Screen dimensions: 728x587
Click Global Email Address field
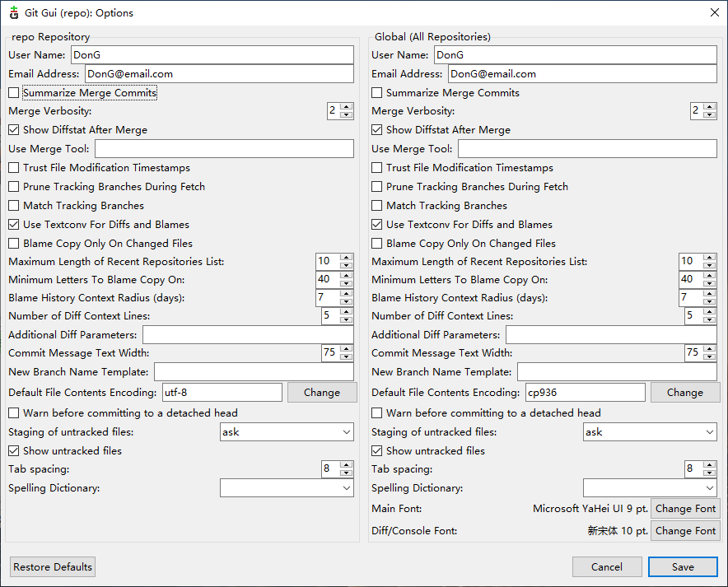point(583,74)
